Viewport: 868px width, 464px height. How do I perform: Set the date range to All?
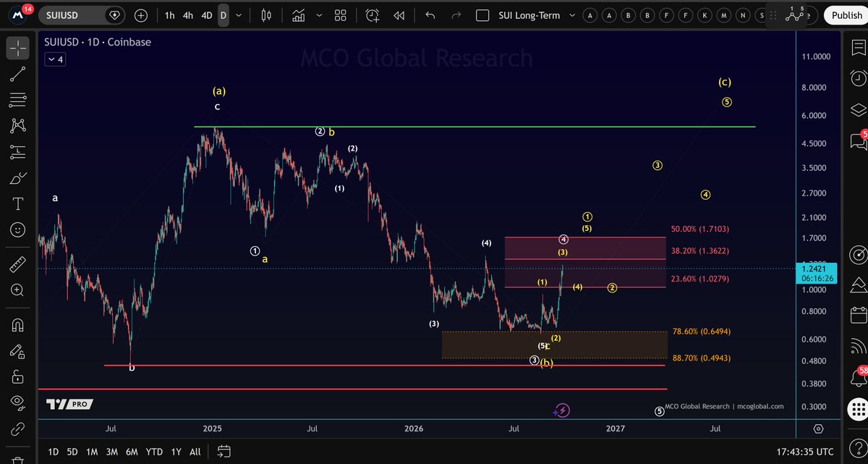[195, 452]
